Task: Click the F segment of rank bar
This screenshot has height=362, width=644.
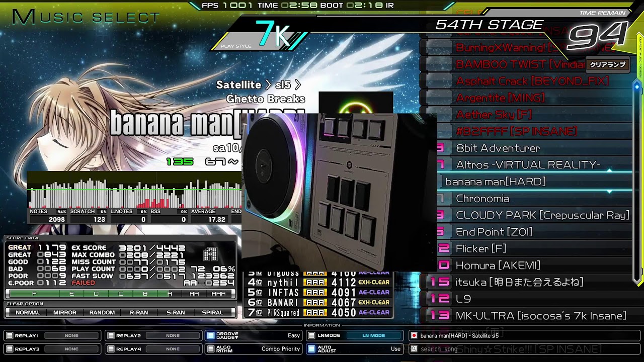Action: point(34,294)
